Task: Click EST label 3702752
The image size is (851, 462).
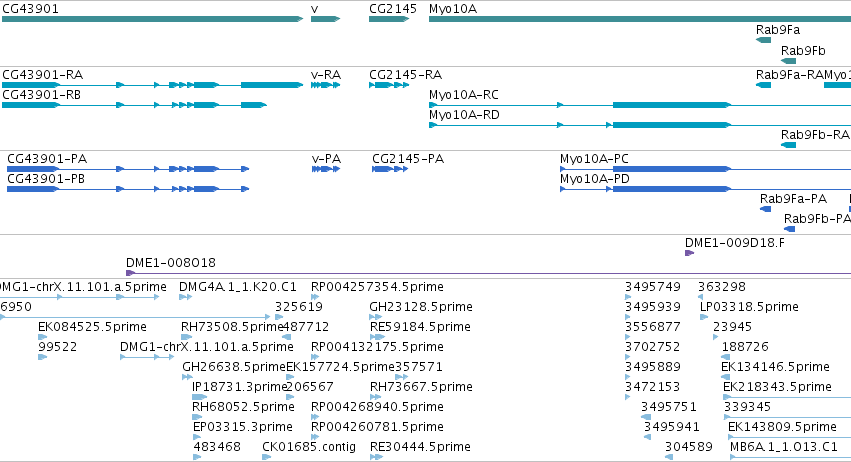Action: pyautogui.click(x=652, y=347)
